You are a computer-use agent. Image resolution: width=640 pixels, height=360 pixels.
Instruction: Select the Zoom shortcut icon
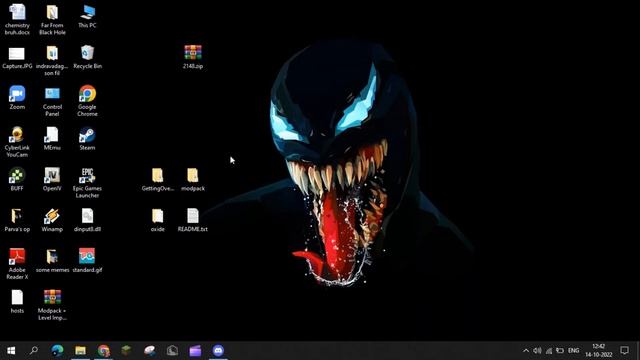tap(17, 94)
